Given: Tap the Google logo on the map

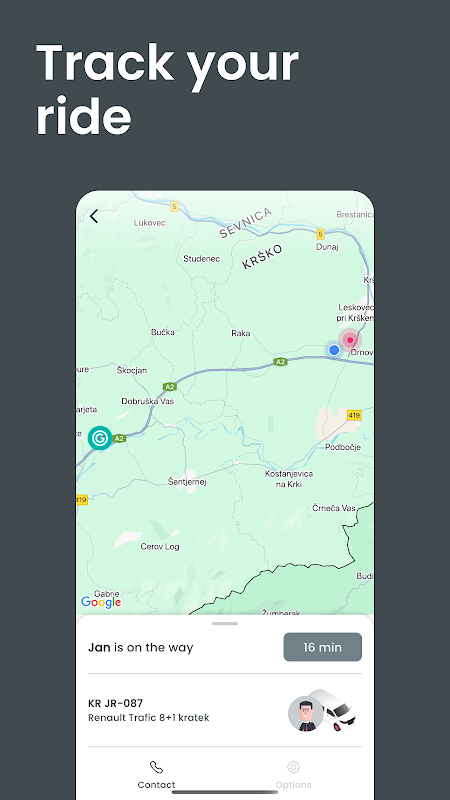Looking at the screenshot, I should click(101, 602).
